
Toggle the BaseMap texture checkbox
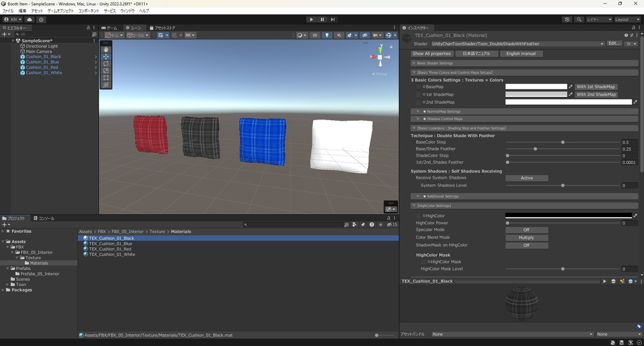(x=418, y=87)
